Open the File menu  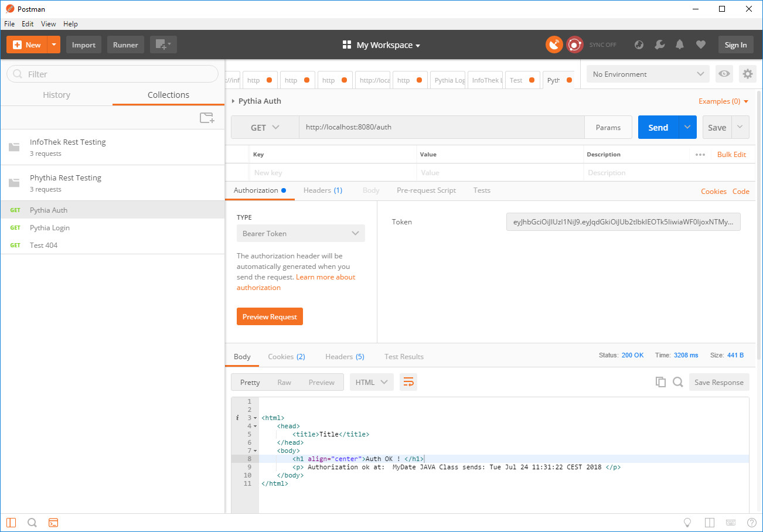point(9,24)
